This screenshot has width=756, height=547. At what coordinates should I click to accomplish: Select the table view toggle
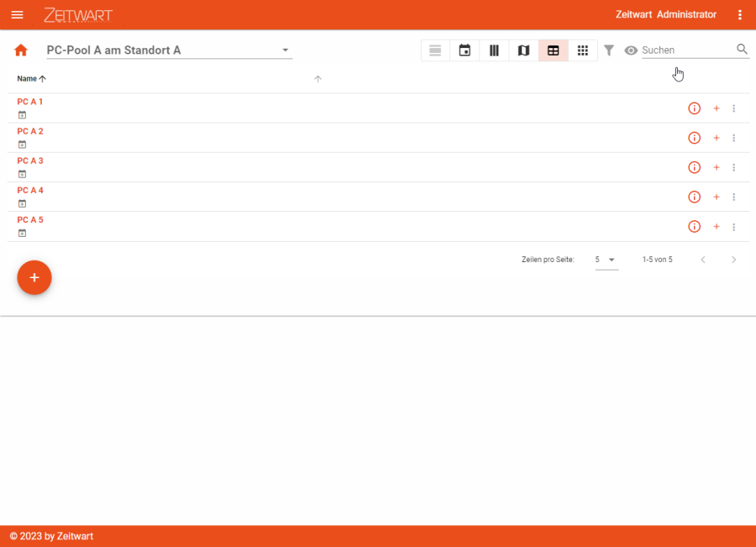[553, 50]
